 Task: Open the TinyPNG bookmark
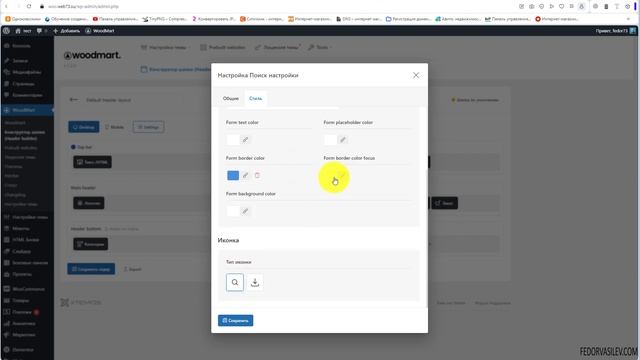pyautogui.click(x=164, y=19)
